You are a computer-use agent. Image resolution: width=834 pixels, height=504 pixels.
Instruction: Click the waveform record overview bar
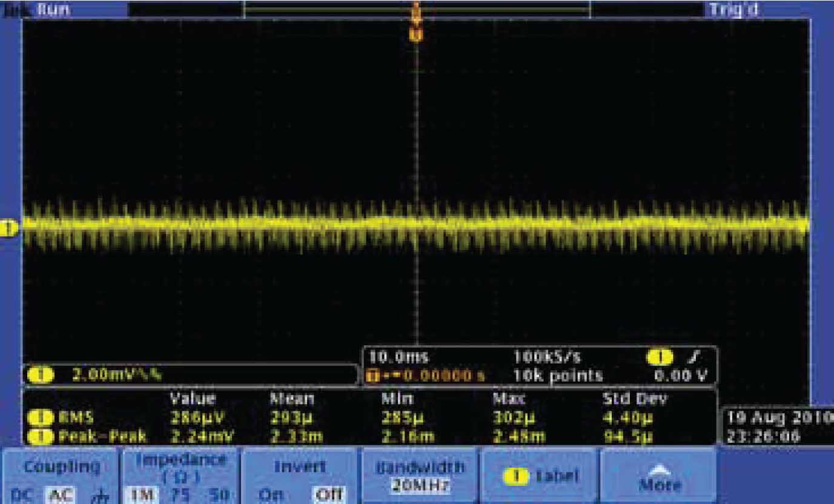click(x=416, y=9)
